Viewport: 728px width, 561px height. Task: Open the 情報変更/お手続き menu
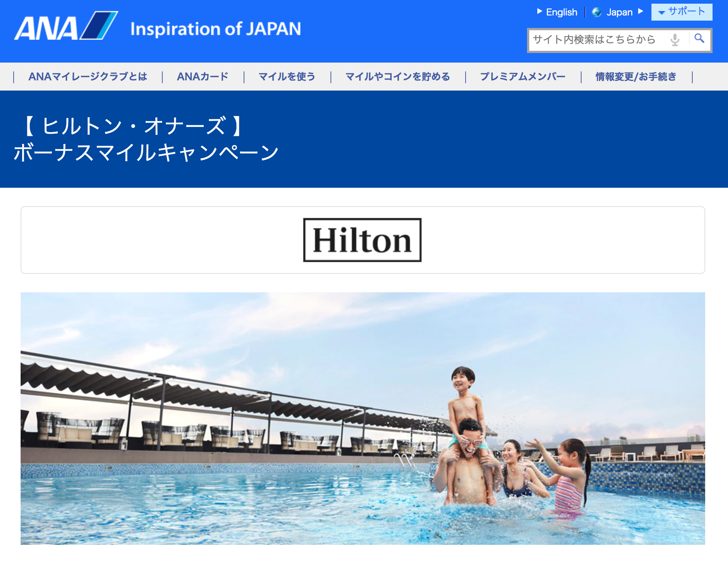click(x=636, y=77)
